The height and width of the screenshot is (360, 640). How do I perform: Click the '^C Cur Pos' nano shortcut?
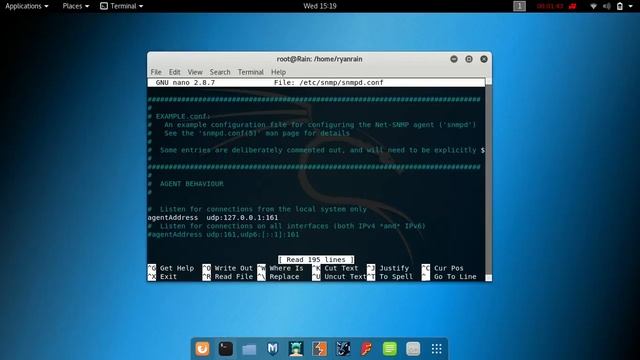pos(442,268)
